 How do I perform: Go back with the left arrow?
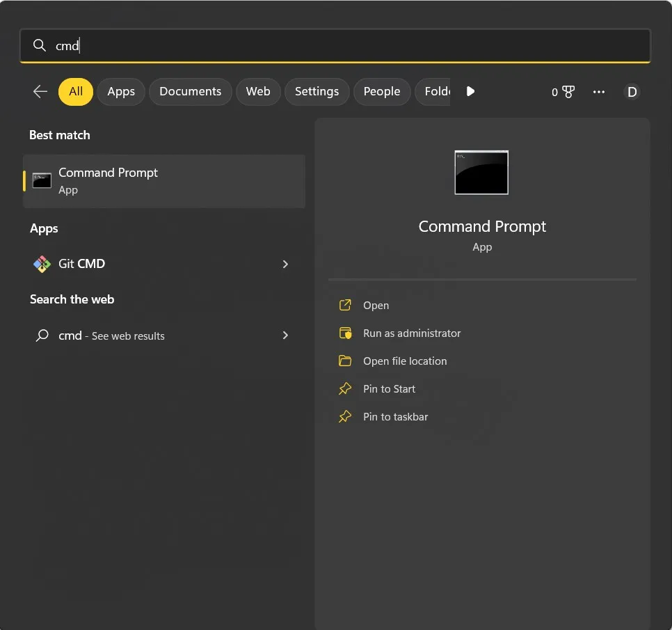click(x=40, y=91)
